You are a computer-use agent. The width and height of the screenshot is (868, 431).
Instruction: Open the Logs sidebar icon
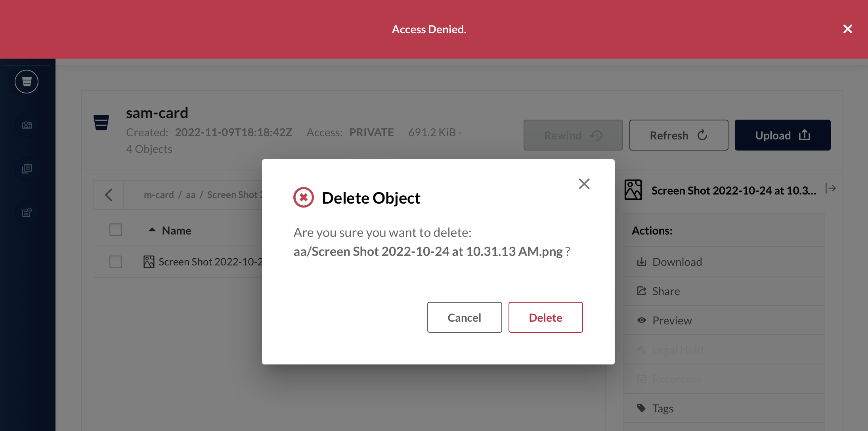27,169
